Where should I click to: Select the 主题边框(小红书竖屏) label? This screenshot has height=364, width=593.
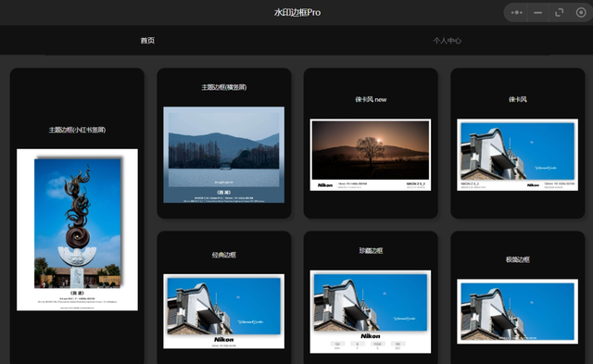click(77, 130)
